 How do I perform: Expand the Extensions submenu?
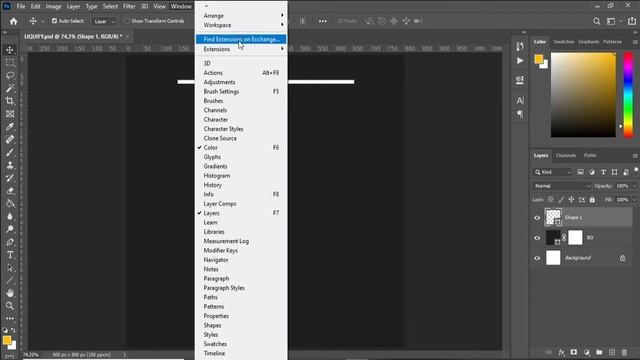point(241,49)
